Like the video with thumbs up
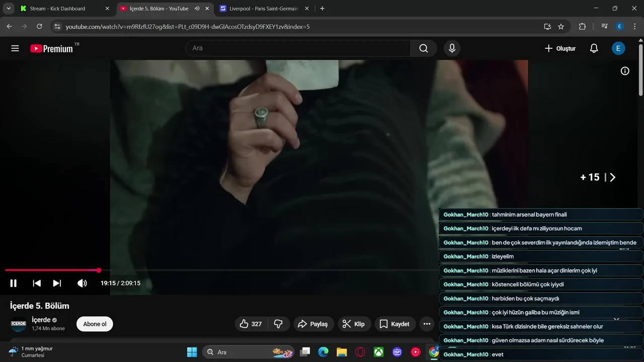The width and height of the screenshot is (644, 362). click(x=251, y=324)
